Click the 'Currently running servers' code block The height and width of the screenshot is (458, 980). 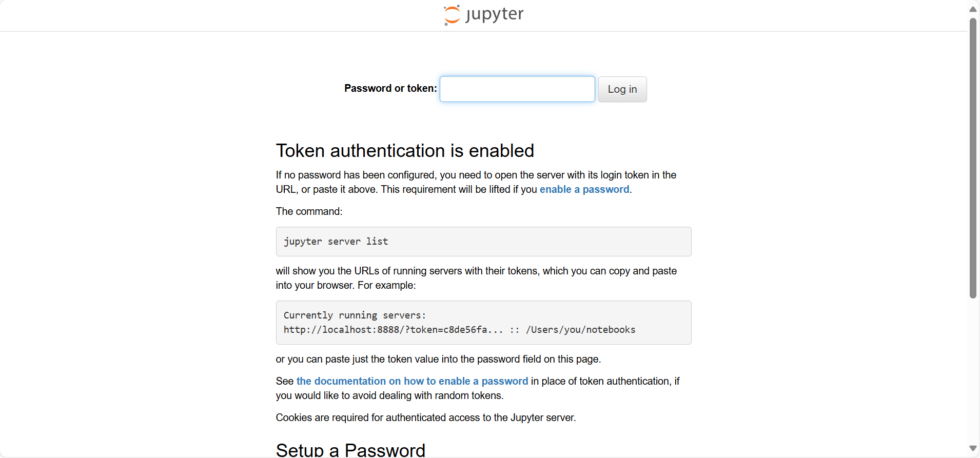coord(483,322)
